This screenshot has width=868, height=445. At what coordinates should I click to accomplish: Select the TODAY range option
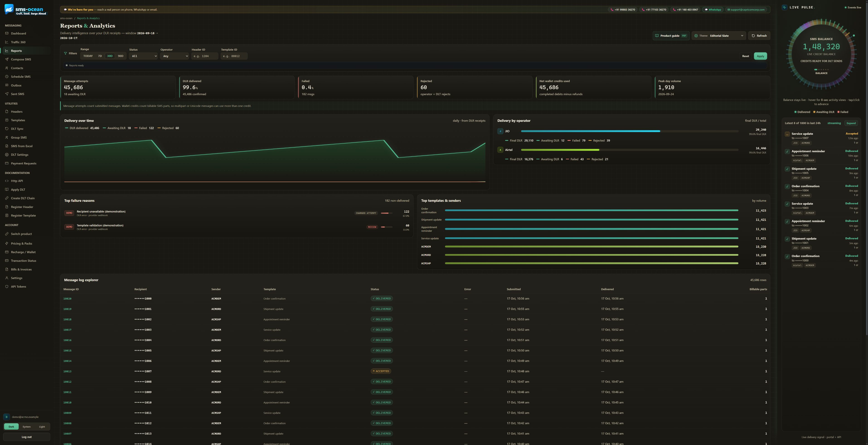(x=88, y=56)
